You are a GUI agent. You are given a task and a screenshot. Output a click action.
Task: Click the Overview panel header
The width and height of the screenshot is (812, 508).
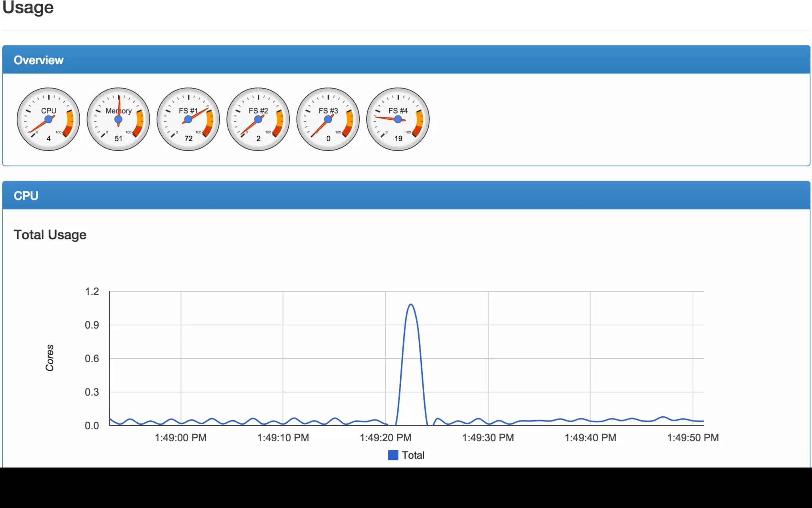[x=38, y=60]
